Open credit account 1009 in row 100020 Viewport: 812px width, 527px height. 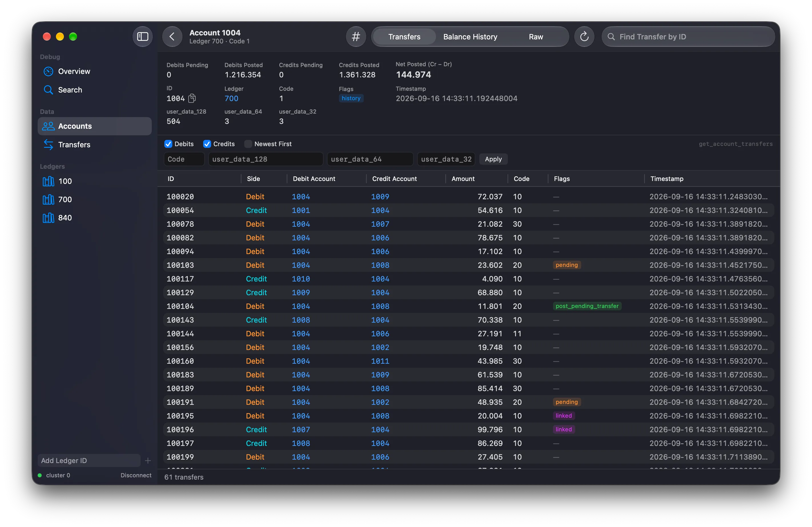point(380,197)
